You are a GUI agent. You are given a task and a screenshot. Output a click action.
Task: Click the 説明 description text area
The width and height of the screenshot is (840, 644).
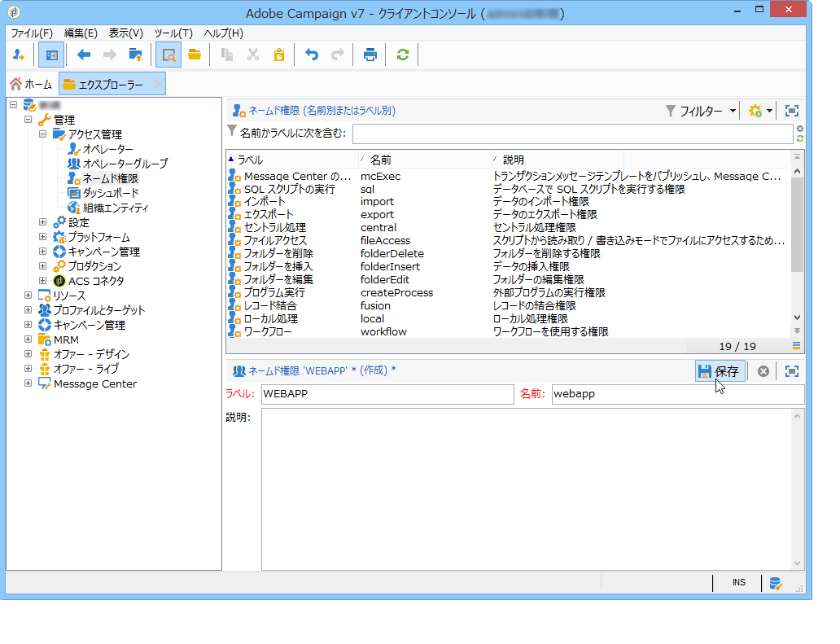click(x=526, y=489)
